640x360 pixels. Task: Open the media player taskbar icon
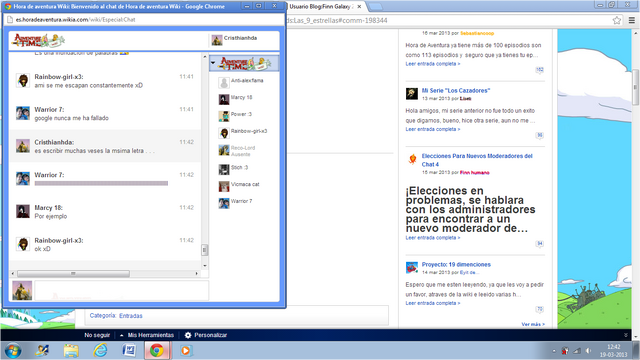click(185, 351)
